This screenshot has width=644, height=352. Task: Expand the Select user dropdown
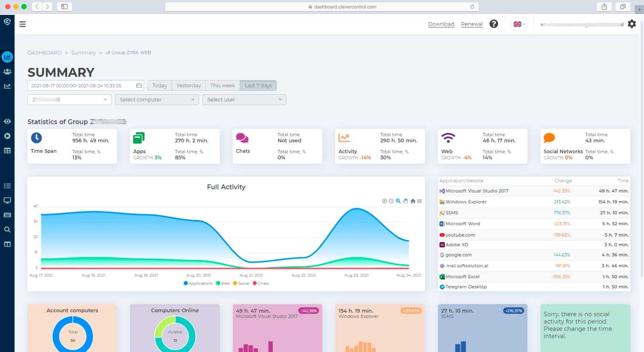coord(244,100)
